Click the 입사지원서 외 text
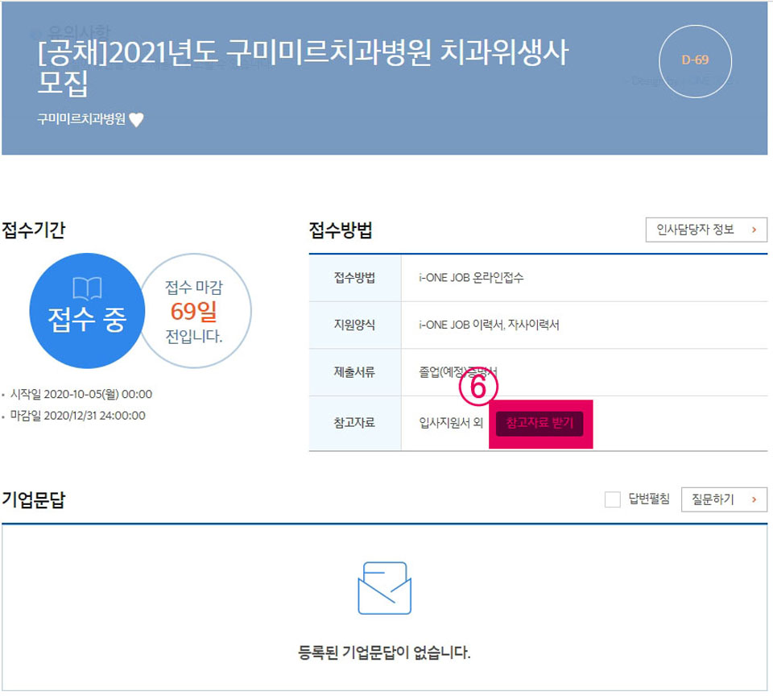Screen dimensions: 773x700 click(x=451, y=424)
